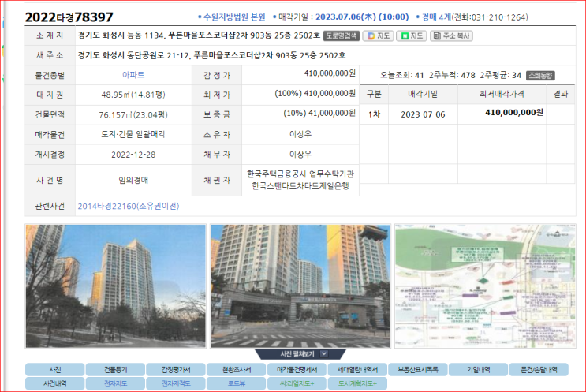Open the 세대열람내역서 tab
Viewport: 586px width, 392px height.
coord(356,369)
